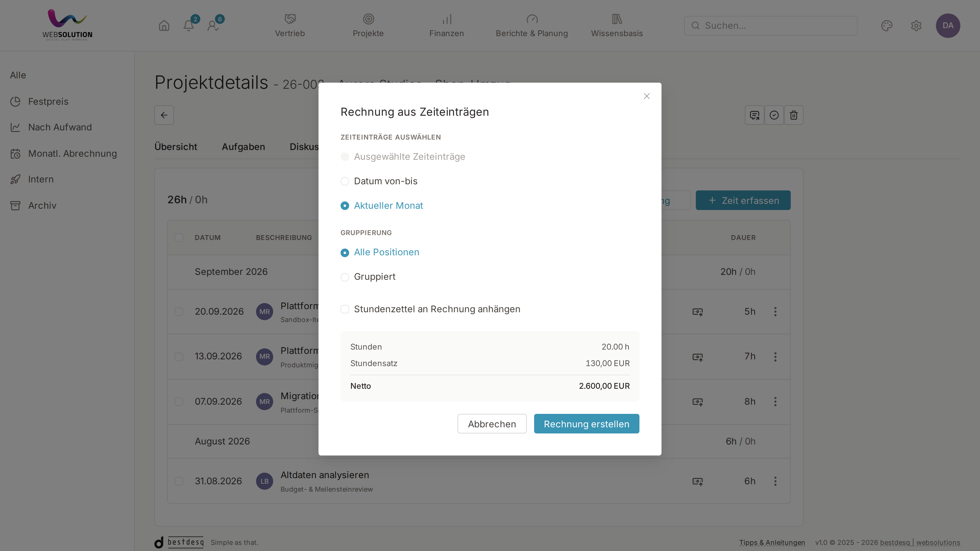Click the billing icon on 20.09.2026 row
Image resolution: width=980 pixels, height=551 pixels.
coord(697,312)
